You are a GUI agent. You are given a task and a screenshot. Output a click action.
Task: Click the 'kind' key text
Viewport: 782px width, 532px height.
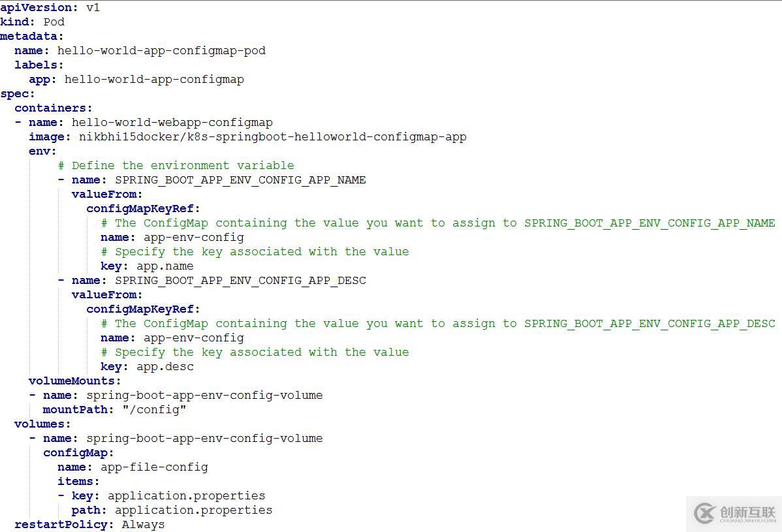[x=14, y=22]
